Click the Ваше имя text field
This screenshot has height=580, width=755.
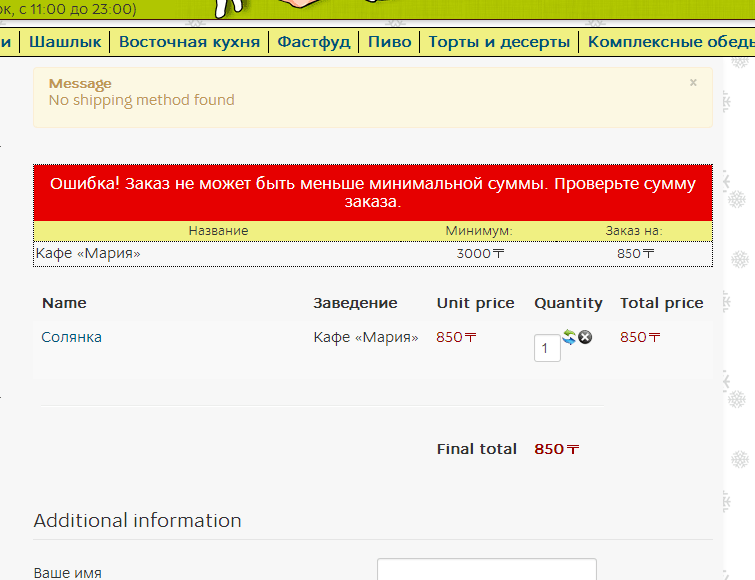[x=487, y=569]
